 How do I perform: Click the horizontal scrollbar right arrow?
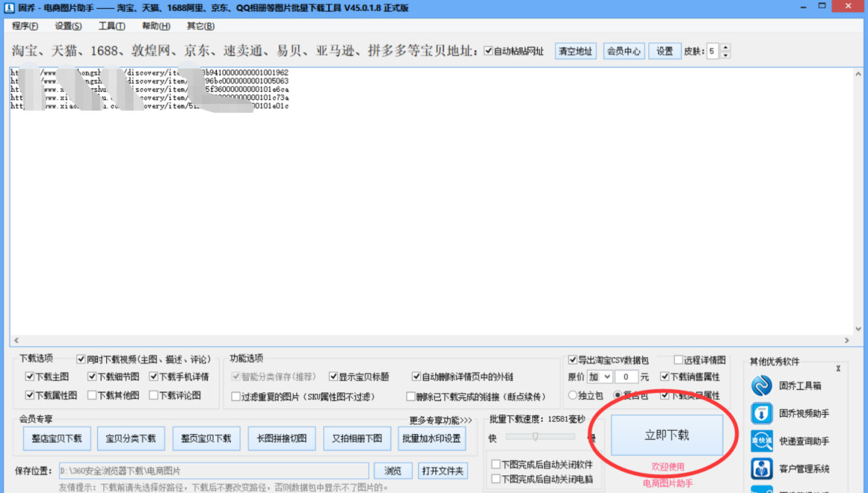tap(847, 340)
